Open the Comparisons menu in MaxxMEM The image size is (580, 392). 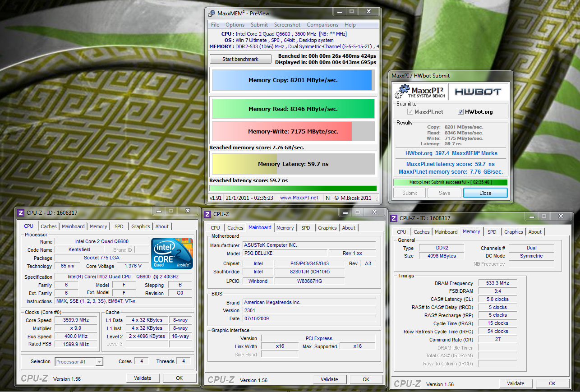(x=322, y=25)
